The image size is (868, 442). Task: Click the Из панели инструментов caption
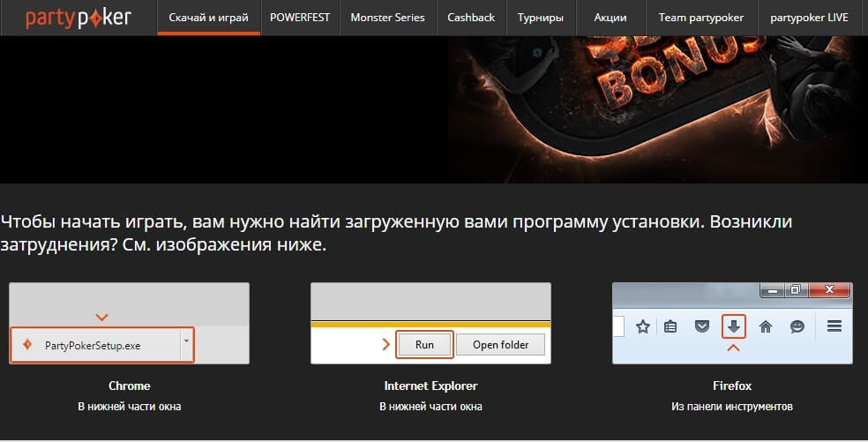[x=732, y=407]
